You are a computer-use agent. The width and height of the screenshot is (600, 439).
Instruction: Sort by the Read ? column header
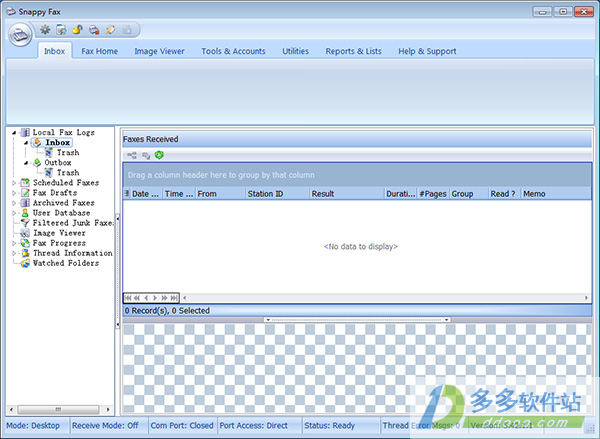[505, 194]
